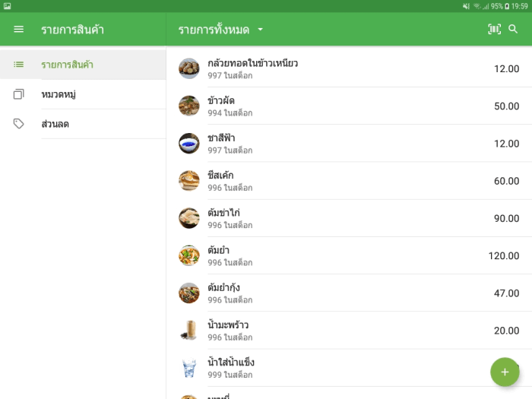This screenshot has width=532, height=399.
Task: Tap the 19:59 clock in status bar
Action: click(519, 6)
